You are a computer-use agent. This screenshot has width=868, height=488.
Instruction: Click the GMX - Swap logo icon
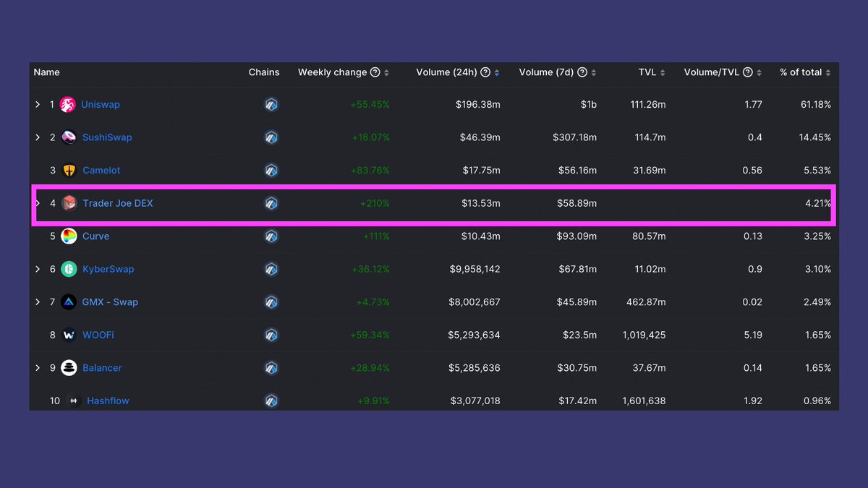pyautogui.click(x=69, y=302)
